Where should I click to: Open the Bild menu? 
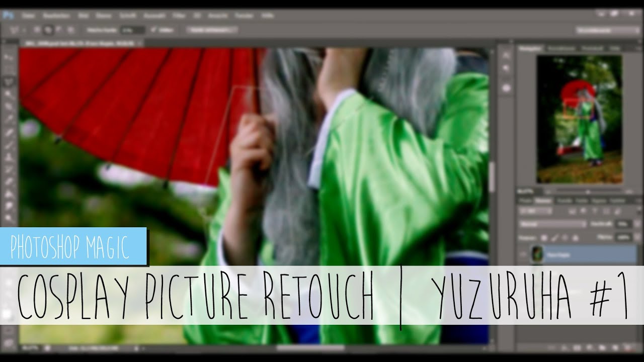click(84, 16)
